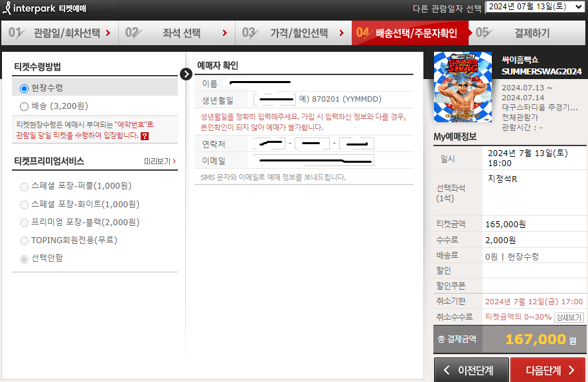Click the 상세보기 cancellation fee button
This screenshot has height=382, width=588.
click(x=569, y=318)
